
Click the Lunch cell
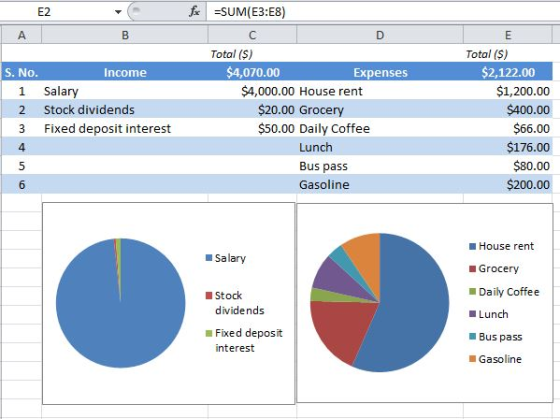coord(380,147)
